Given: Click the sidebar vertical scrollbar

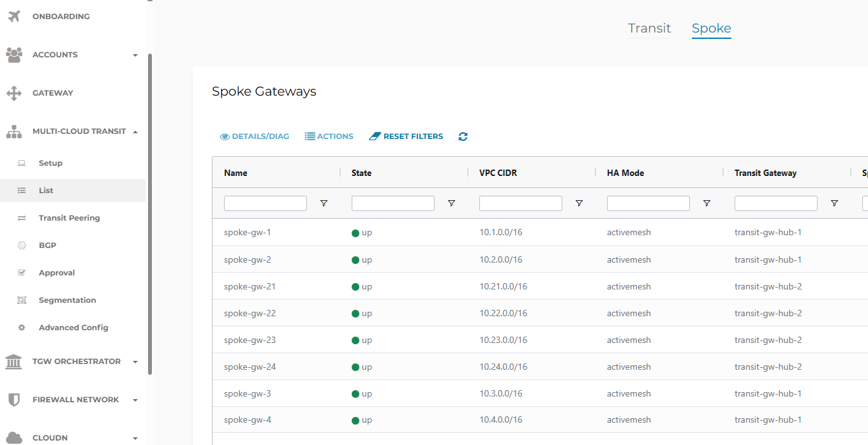Looking at the screenshot, I should click(x=150, y=214).
